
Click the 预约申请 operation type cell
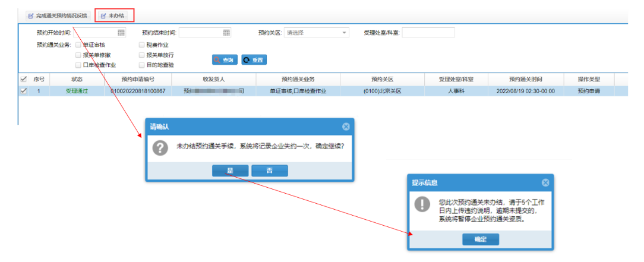coord(589,91)
